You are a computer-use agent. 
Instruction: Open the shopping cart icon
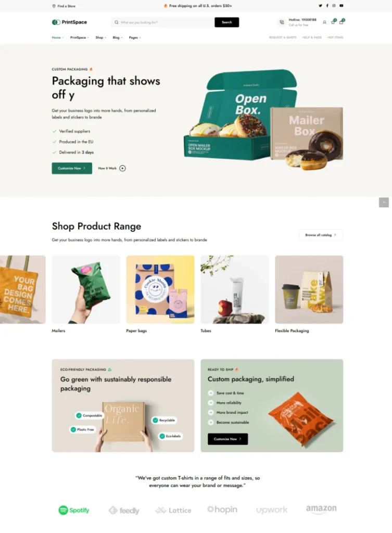pos(342,22)
